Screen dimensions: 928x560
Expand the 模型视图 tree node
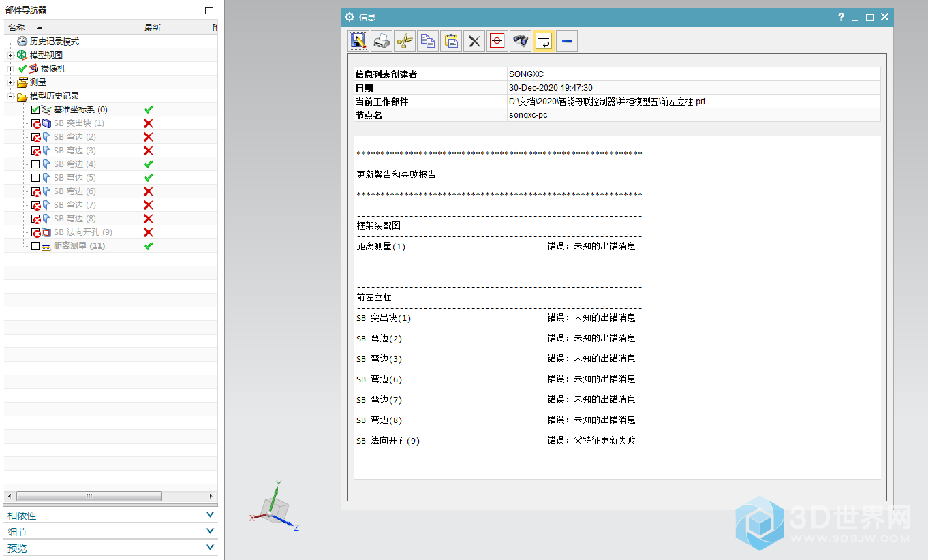[11, 55]
